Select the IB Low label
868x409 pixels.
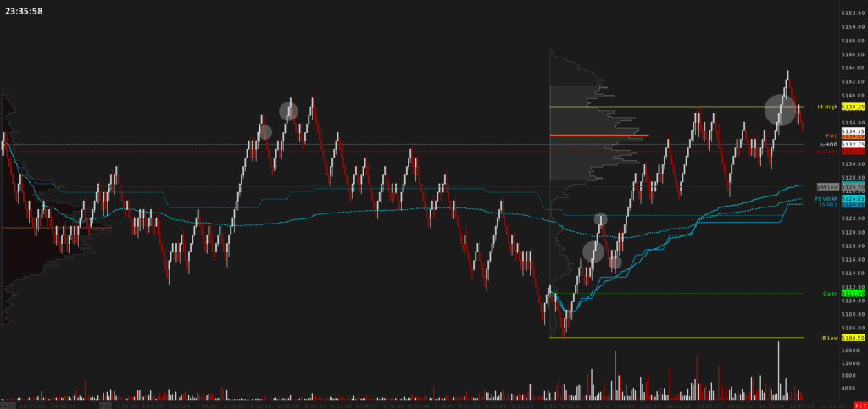coord(829,337)
